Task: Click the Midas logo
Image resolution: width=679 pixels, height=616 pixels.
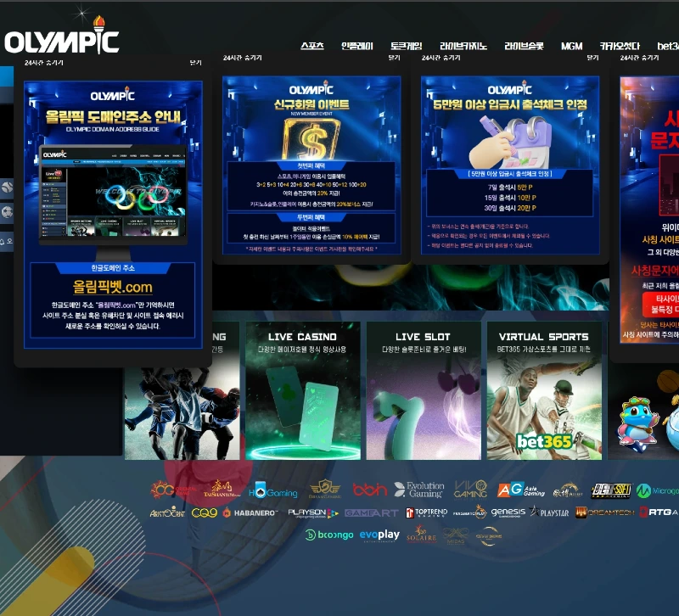Action: [456, 536]
